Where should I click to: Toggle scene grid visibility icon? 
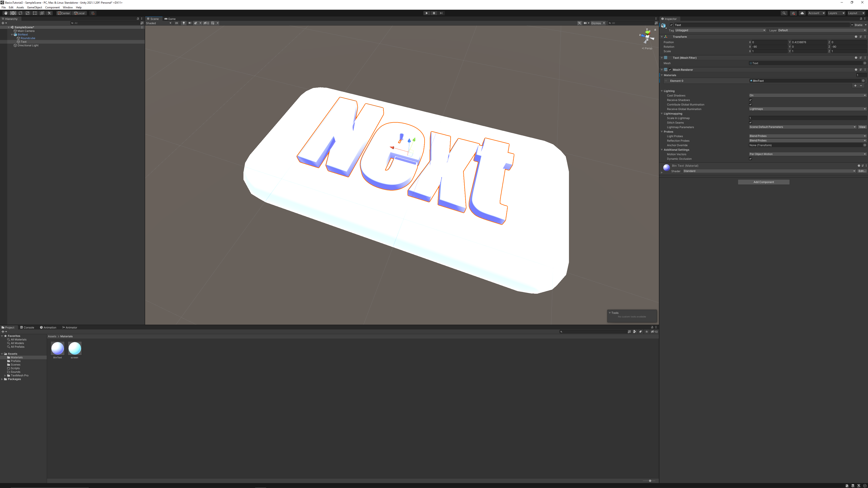tap(213, 23)
